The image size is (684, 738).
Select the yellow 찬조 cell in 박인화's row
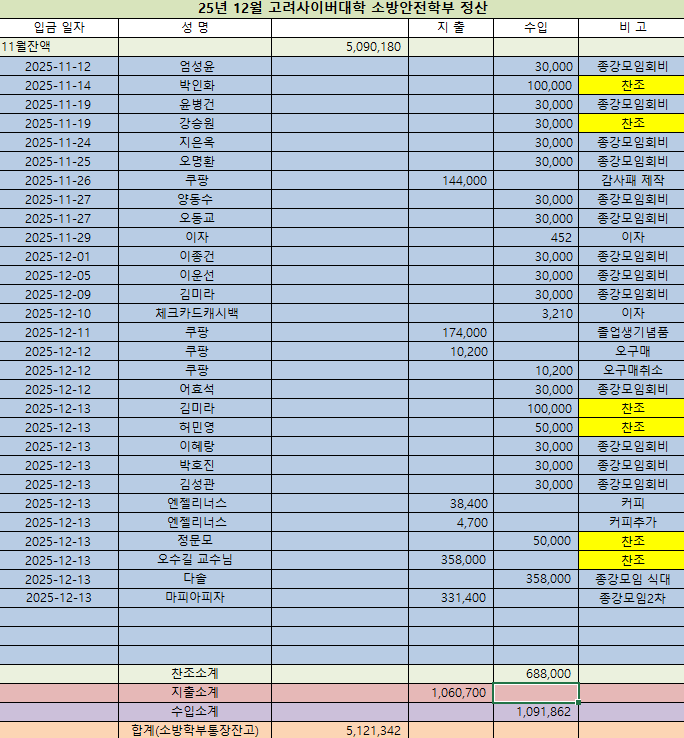(631, 85)
